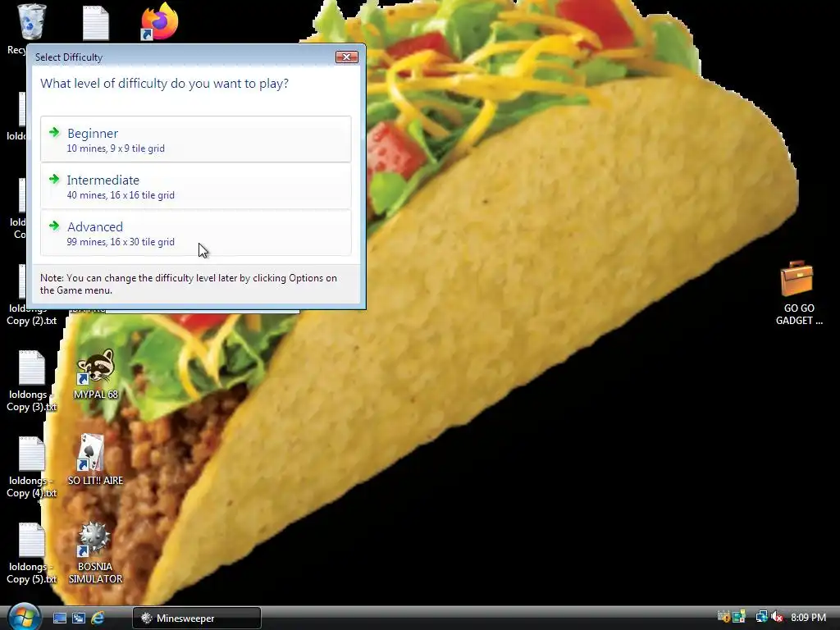Click the system clock showing 8:09 PM
This screenshot has width=840, height=630.
[808, 617]
